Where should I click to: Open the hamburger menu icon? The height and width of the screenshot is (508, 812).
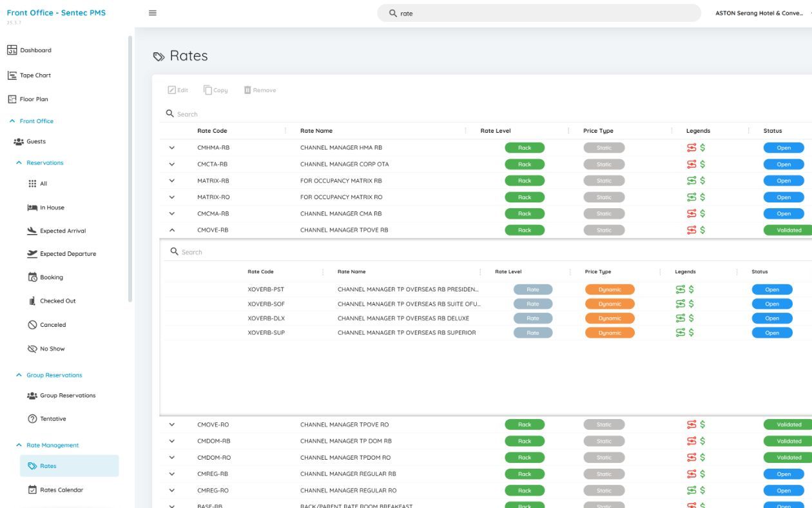(153, 13)
